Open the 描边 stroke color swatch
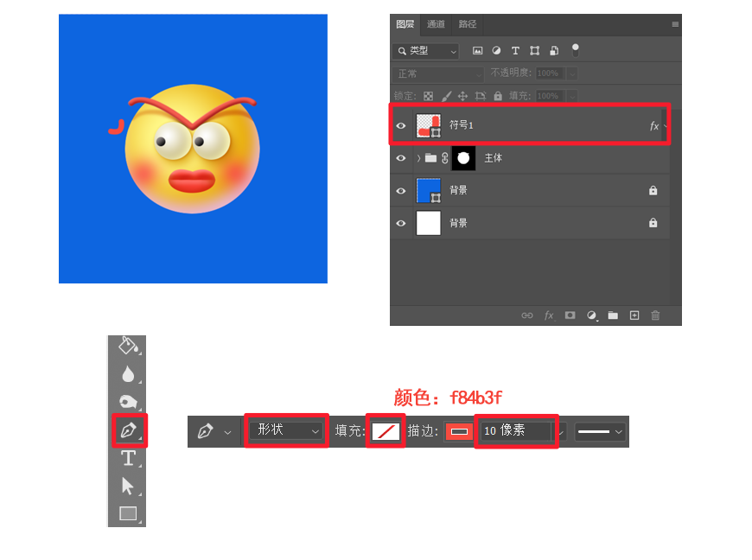Screen dimensions: 752x560 (459, 431)
